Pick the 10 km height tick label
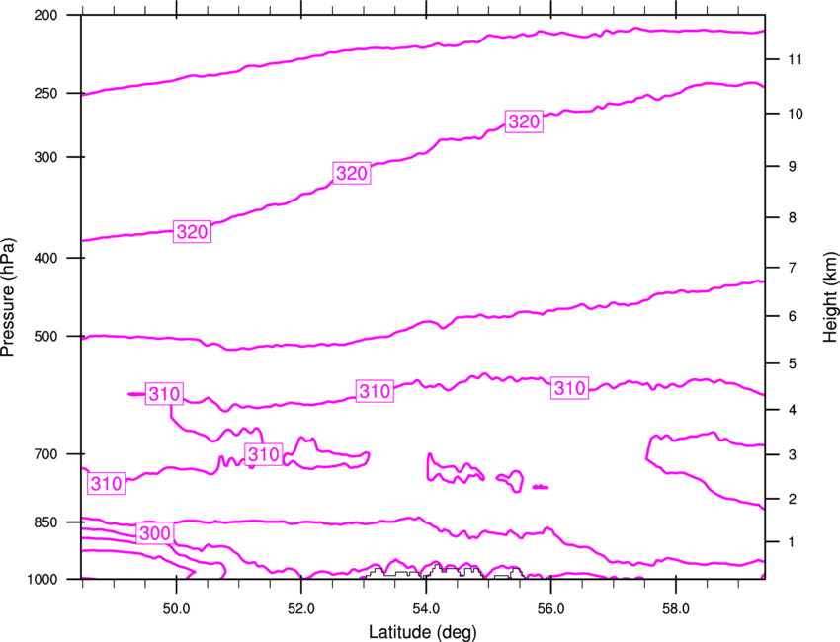 tap(795, 114)
